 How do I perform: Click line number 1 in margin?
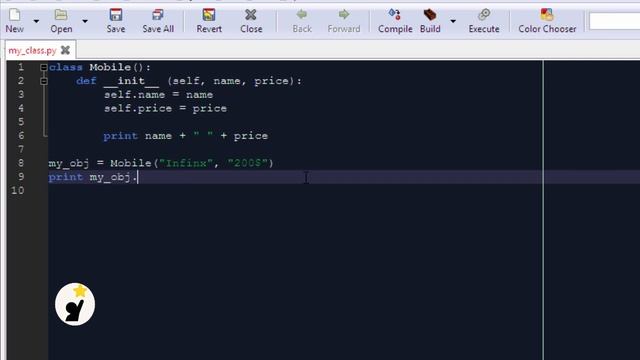point(21,67)
